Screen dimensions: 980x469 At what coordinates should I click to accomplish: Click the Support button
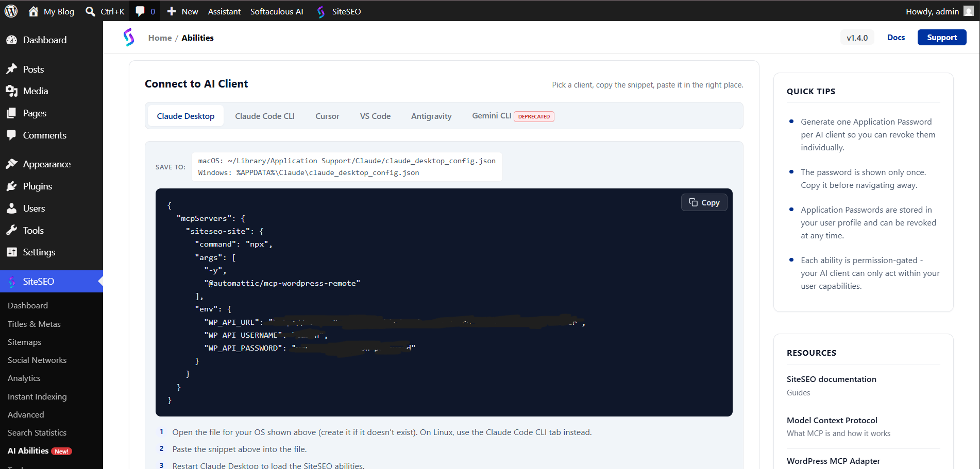(942, 38)
